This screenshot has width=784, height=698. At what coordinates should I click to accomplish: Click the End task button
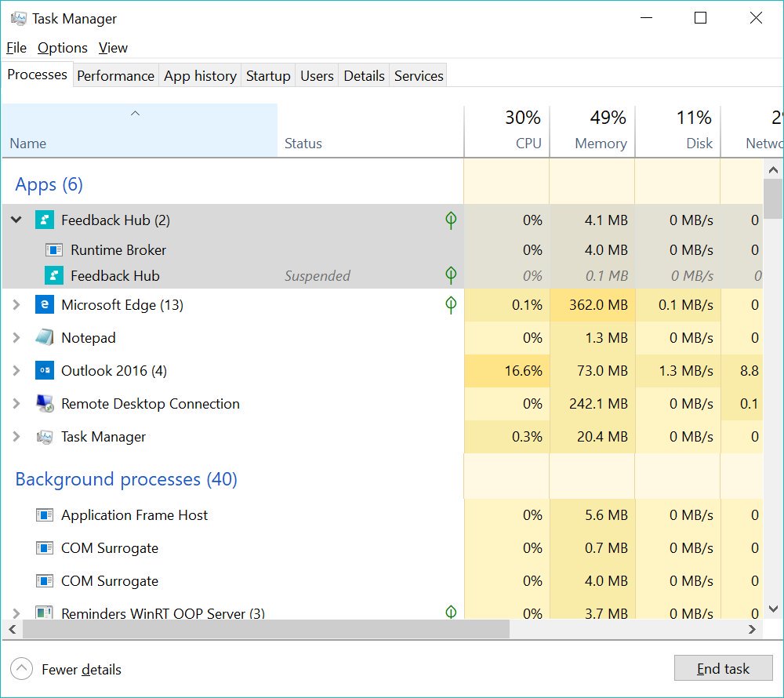coord(723,669)
